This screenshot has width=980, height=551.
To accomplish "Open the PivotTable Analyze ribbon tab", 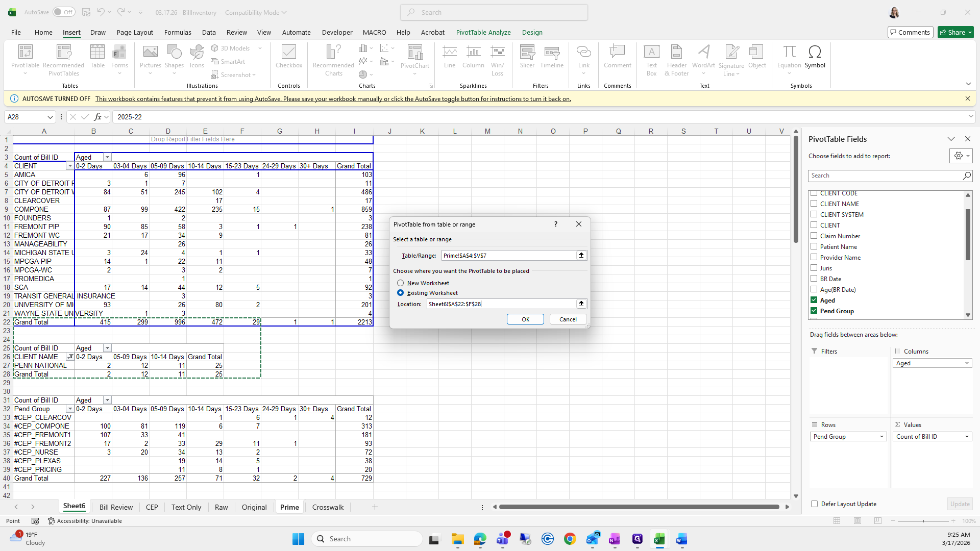I will coord(483,32).
